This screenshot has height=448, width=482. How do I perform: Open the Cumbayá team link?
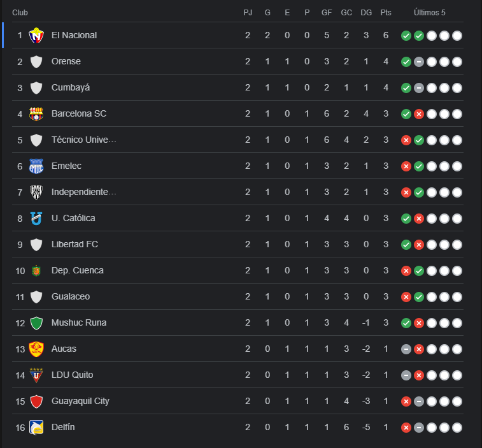click(x=71, y=88)
